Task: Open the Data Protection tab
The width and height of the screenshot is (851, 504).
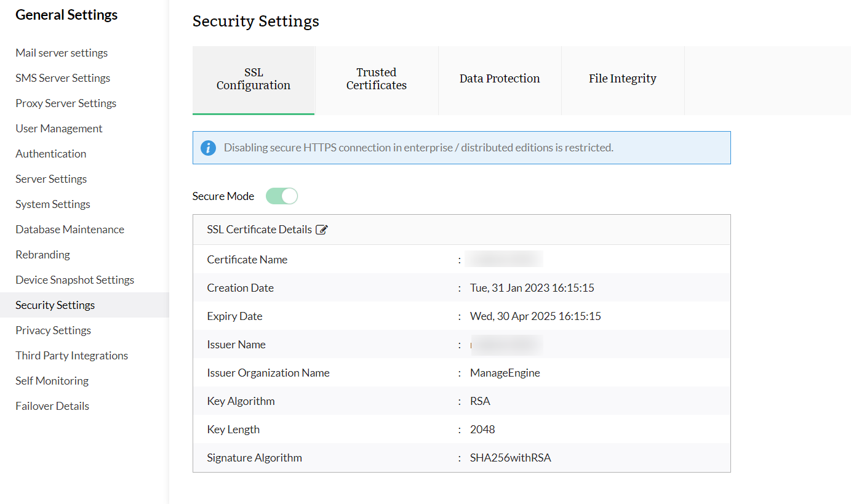Action: [499, 79]
